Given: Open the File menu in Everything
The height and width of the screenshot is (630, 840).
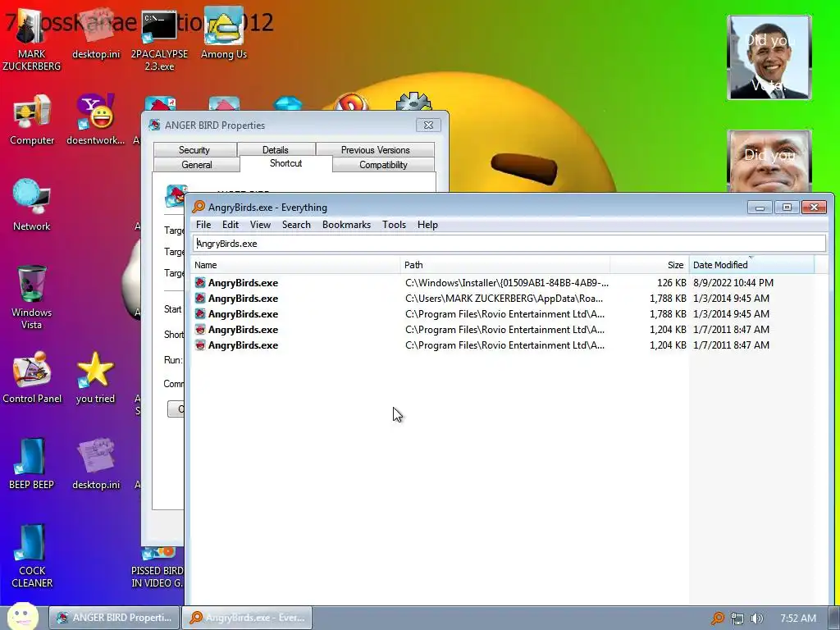Looking at the screenshot, I should [203, 225].
